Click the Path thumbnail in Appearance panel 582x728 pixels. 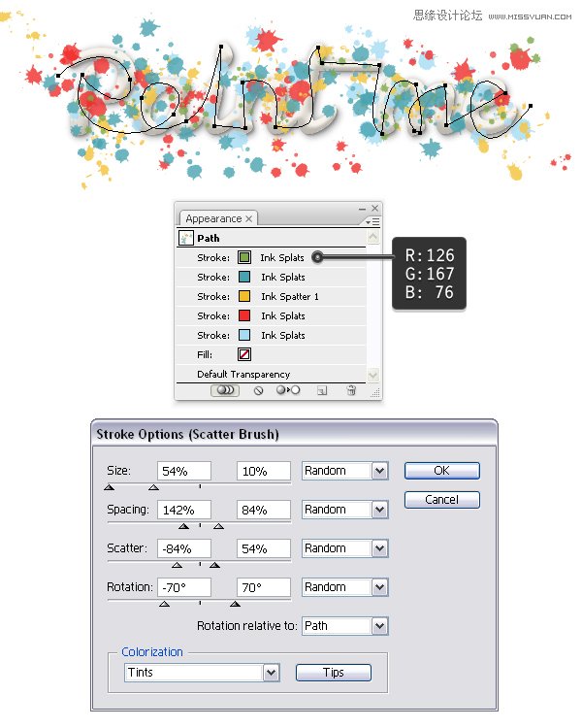186,238
